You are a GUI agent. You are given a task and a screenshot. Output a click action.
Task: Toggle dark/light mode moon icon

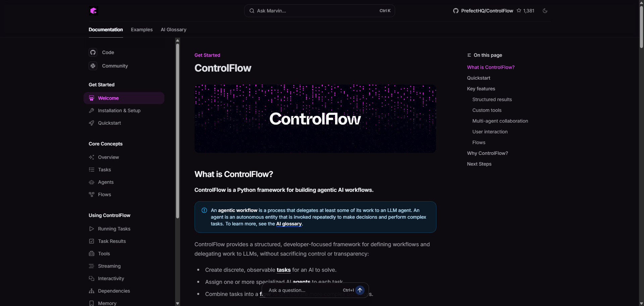[x=545, y=11]
